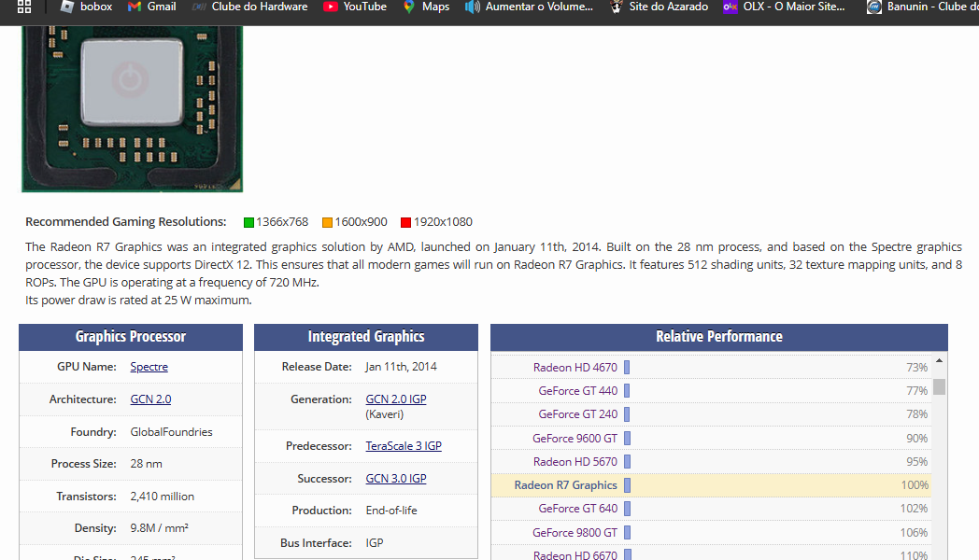Click the performance bar beside GeForce 9600 GT

(627, 439)
